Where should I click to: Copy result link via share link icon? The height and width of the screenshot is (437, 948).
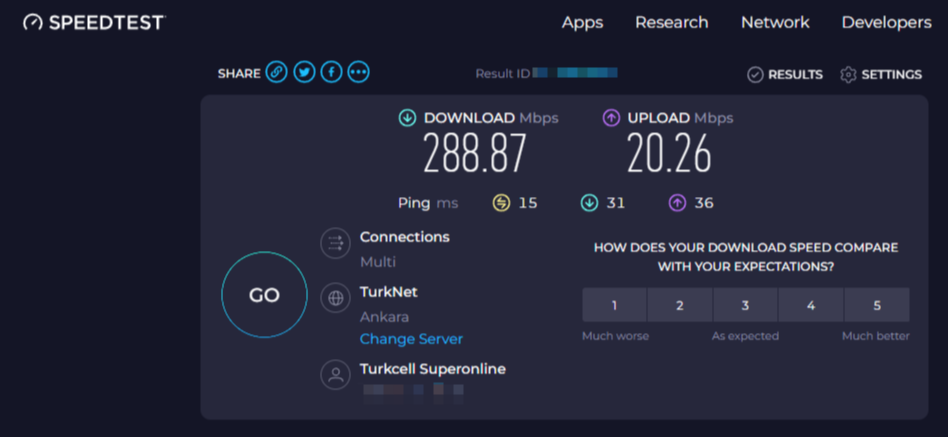pos(276,73)
